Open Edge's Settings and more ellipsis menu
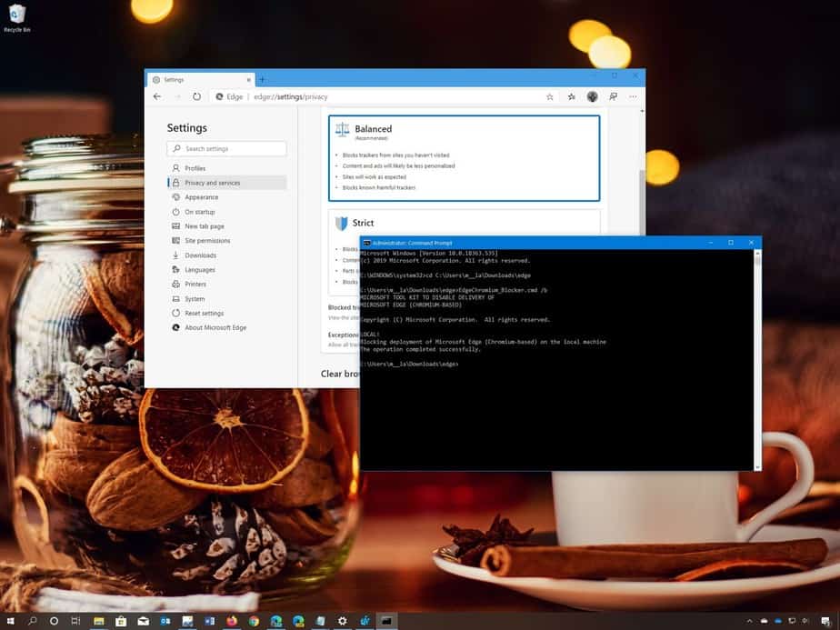Viewport: 840px width, 630px height. tap(634, 96)
